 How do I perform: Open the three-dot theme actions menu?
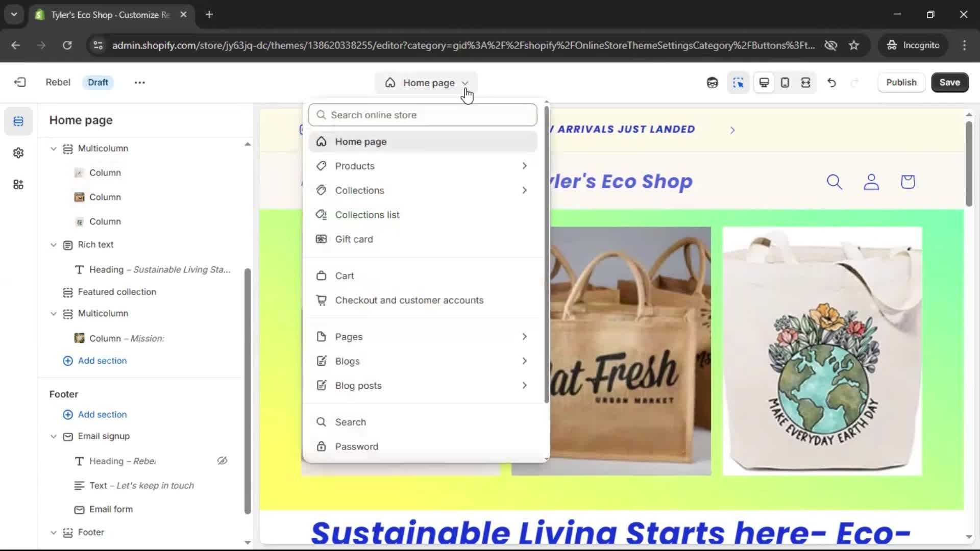(x=139, y=82)
